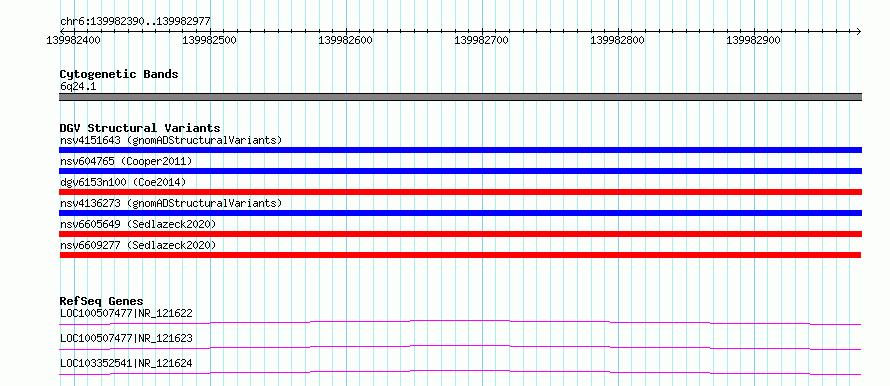The image size is (890, 386).
Task: Open gene label LOC100507477|NR_121622
Action: (126, 313)
